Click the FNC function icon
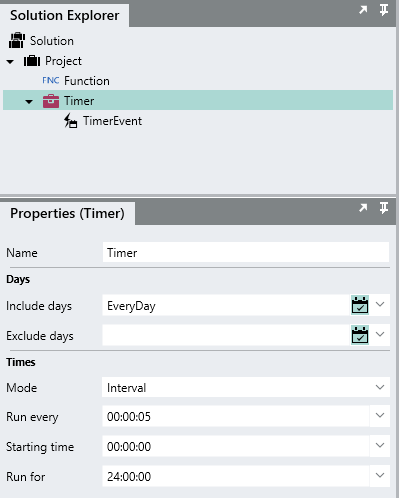 pos(51,80)
